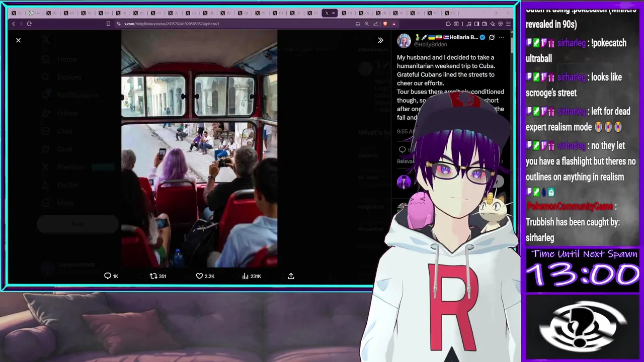This screenshot has width=644, height=362.
Task: Click the text 'cheer our efforts.'
Action: 420,83
